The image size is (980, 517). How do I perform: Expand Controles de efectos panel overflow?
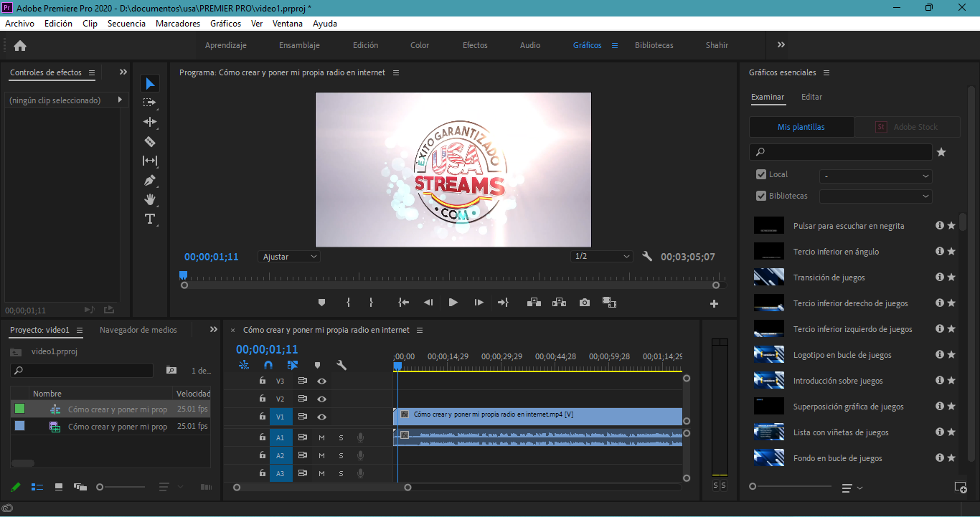point(123,72)
